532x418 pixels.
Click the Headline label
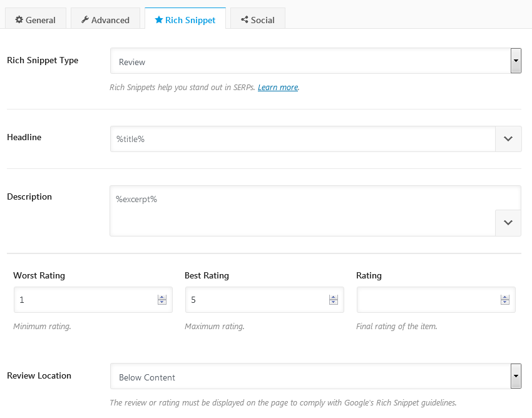(24, 137)
